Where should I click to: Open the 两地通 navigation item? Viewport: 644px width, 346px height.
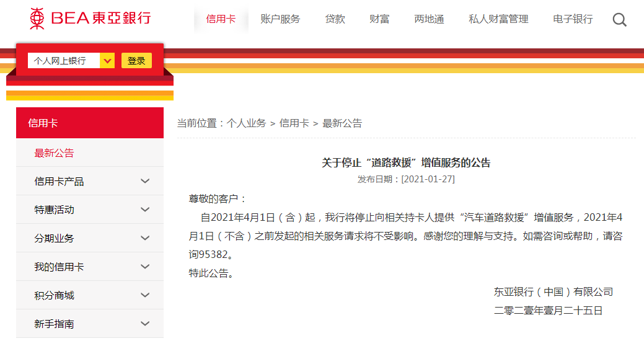click(x=429, y=19)
